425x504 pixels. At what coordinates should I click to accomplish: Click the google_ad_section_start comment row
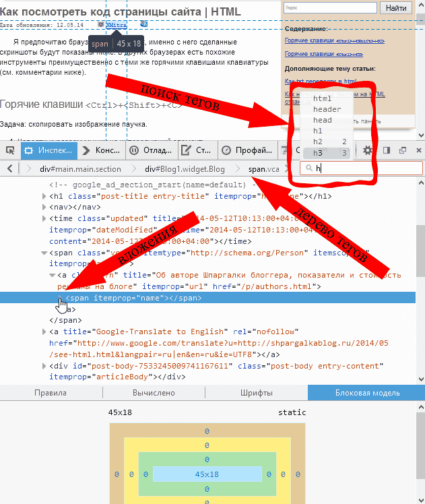tap(153, 185)
